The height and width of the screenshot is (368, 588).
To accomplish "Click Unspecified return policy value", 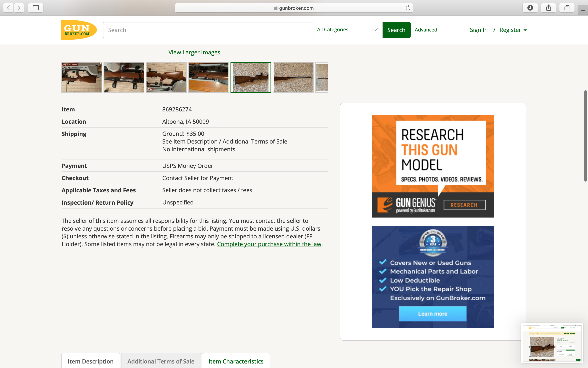I will tap(178, 202).
